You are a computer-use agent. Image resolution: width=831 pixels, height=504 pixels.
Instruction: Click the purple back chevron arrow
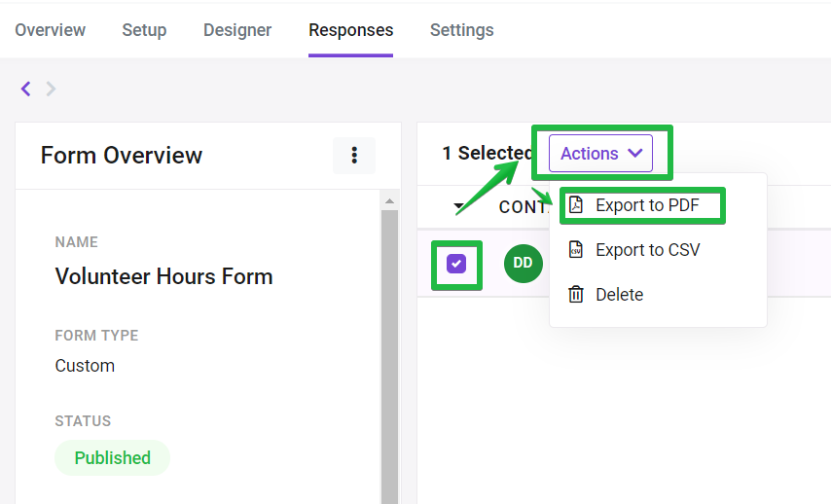25,89
